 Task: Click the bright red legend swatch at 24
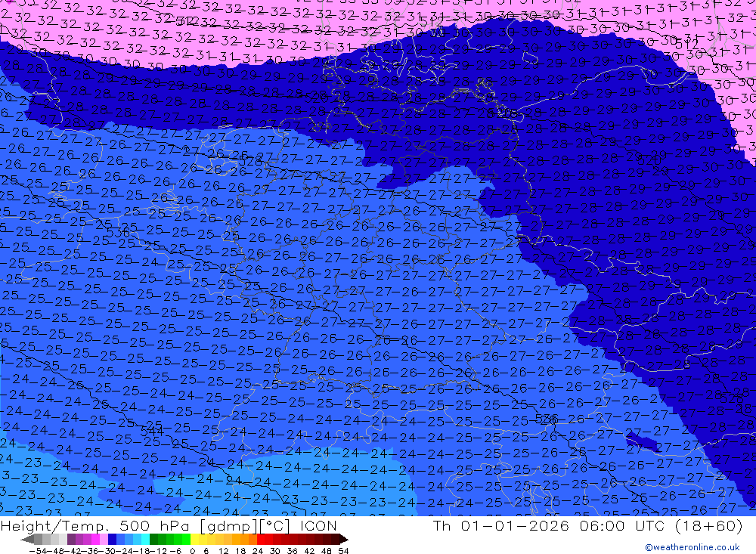[x=261, y=540]
